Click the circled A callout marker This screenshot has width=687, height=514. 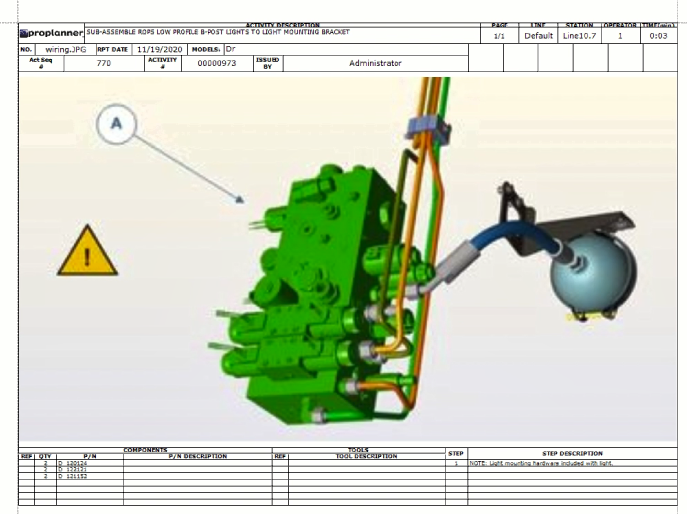point(116,125)
